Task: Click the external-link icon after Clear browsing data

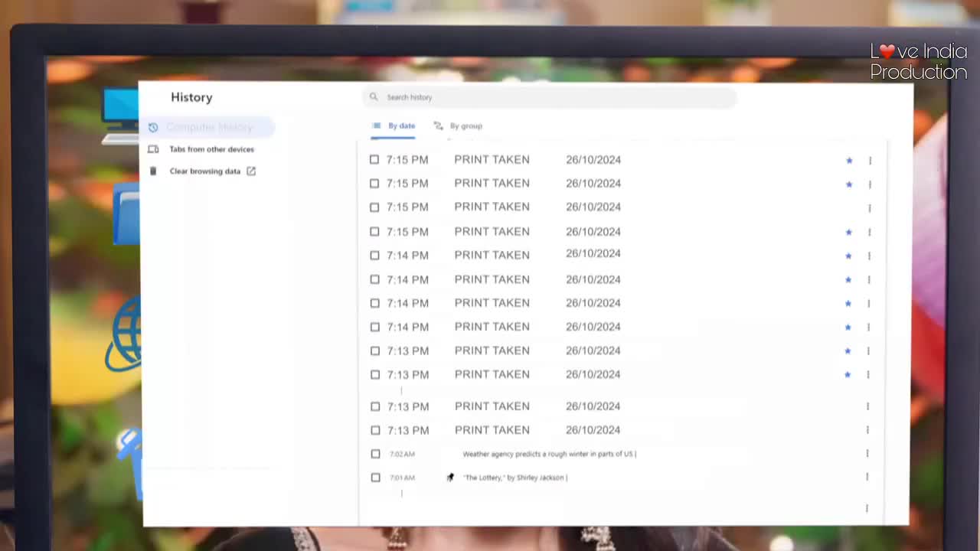Action: (251, 171)
